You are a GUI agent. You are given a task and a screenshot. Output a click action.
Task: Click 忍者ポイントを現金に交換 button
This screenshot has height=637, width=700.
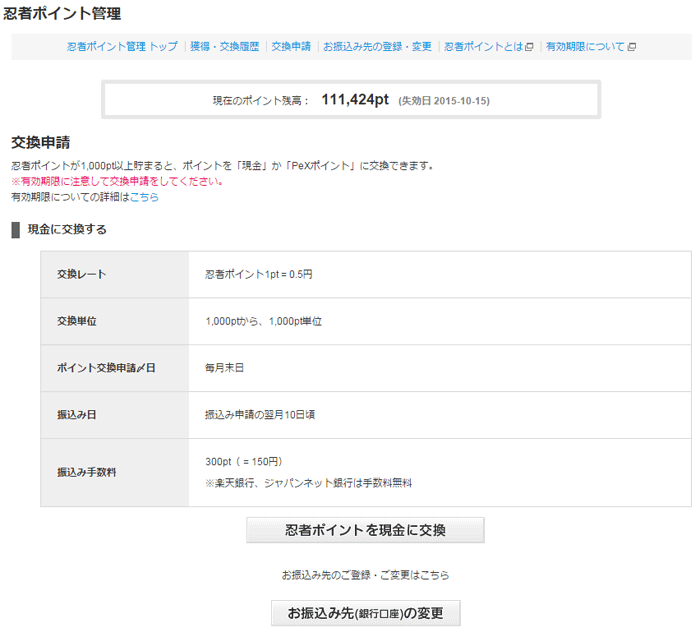pyautogui.click(x=365, y=530)
